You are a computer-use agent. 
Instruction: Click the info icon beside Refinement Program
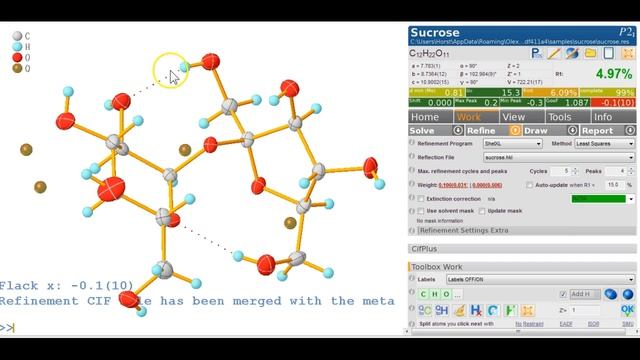coord(412,143)
